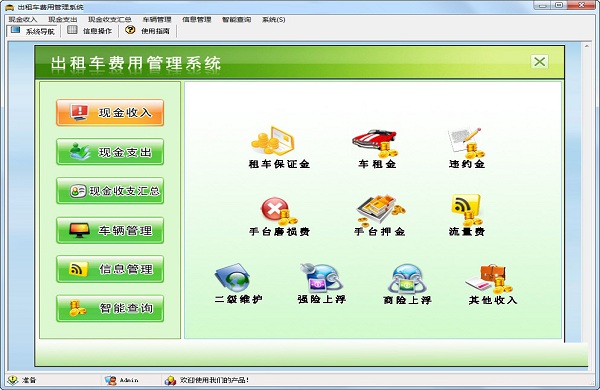Close the green navigation panel with X
600x390 pixels.
point(540,62)
